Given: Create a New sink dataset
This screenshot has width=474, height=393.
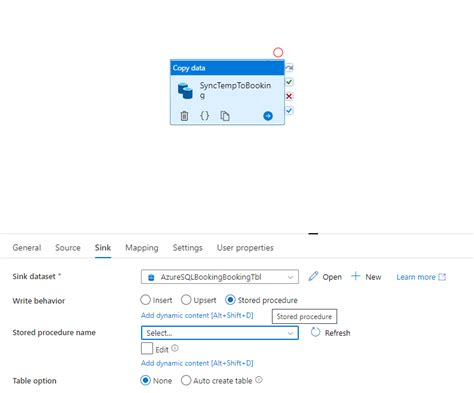Looking at the screenshot, I should pyautogui.click(x=366, y=277).
